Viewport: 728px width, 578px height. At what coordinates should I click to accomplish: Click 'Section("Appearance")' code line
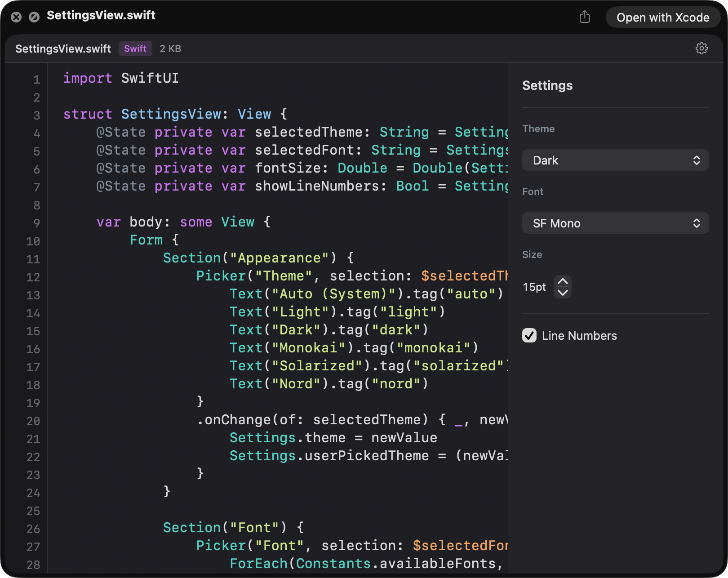tap(258, 258)
